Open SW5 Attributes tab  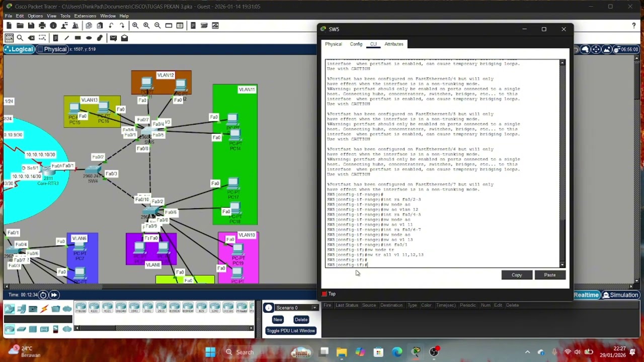tap(394, 44)
